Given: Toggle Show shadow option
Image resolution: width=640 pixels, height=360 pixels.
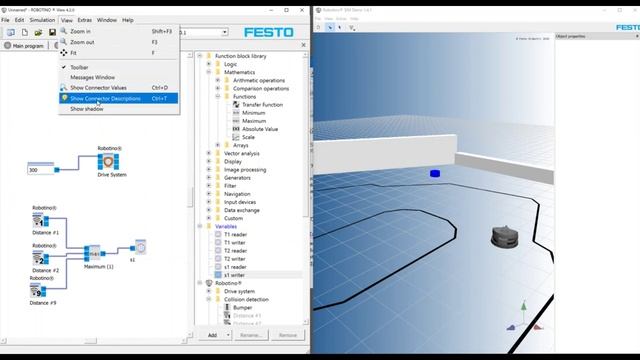Looking at the screenshot, I should (x=119, y=109).
